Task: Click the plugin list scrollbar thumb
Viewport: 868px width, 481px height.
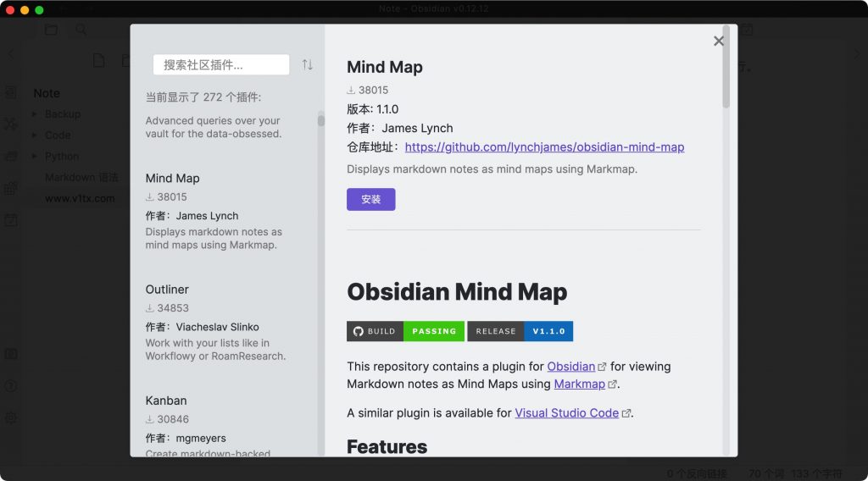Action: 321,119
